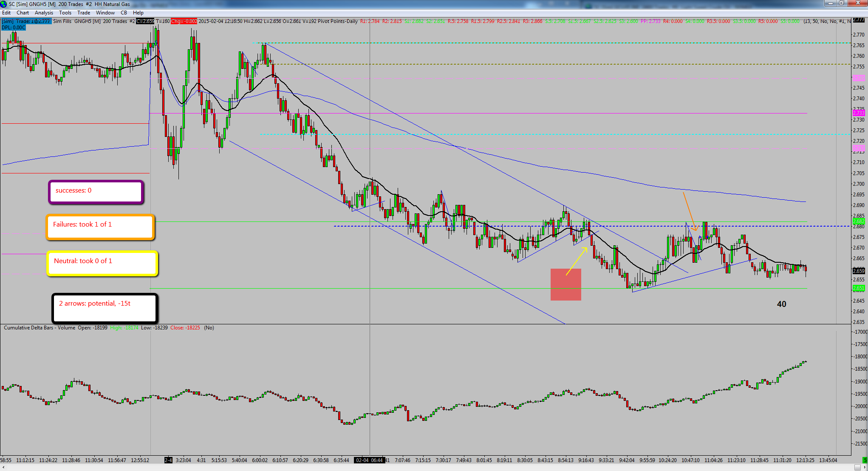
Task: Click the red 'Close: -18225' delta value
Action: coord(185,328)
